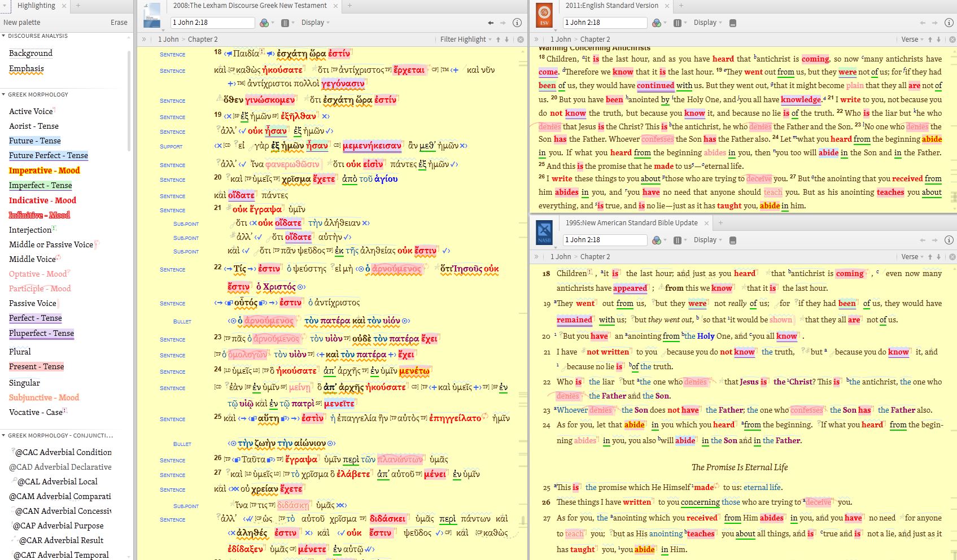The width and height of the screenshot is (957, 560).
Task: Jump to next highlight with down arrow
Action: pyautogui.click(x=506, y=39)
